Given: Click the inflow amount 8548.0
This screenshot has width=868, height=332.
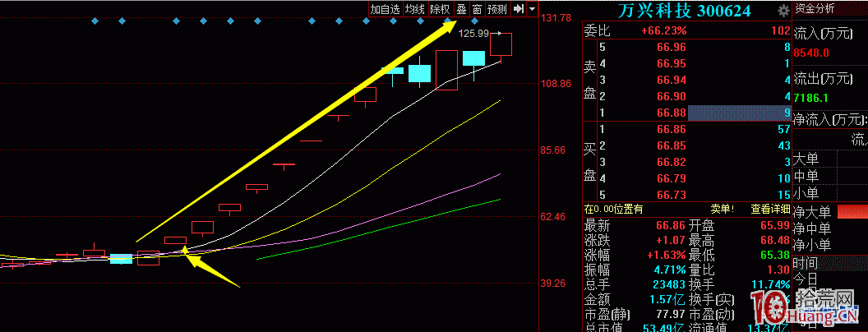Looking at the screenshot, I should tap(811, 53).
